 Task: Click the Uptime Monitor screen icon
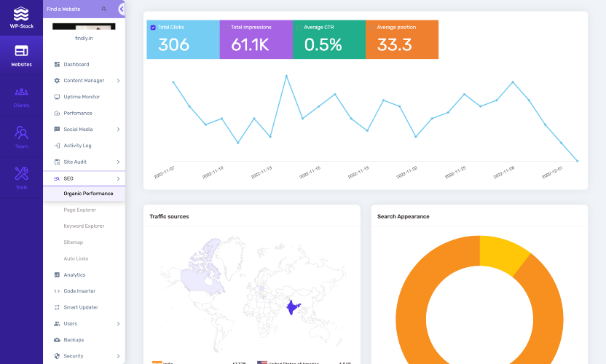coord(57,97)
